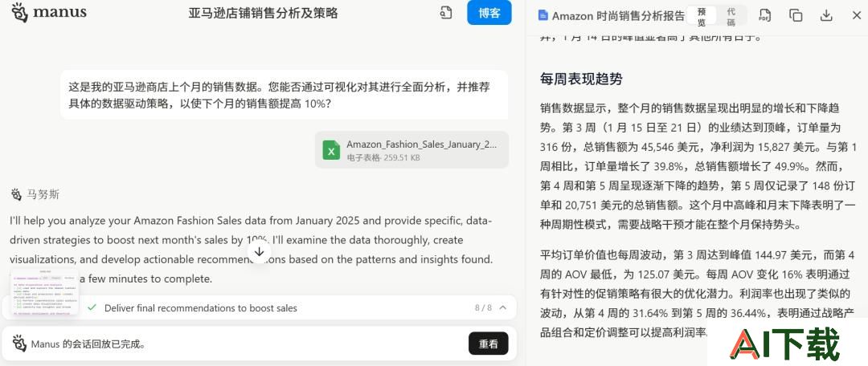Click the Amazon 时尚销售分析报告 panel title
868x366 pixels.
coord(618,16)
